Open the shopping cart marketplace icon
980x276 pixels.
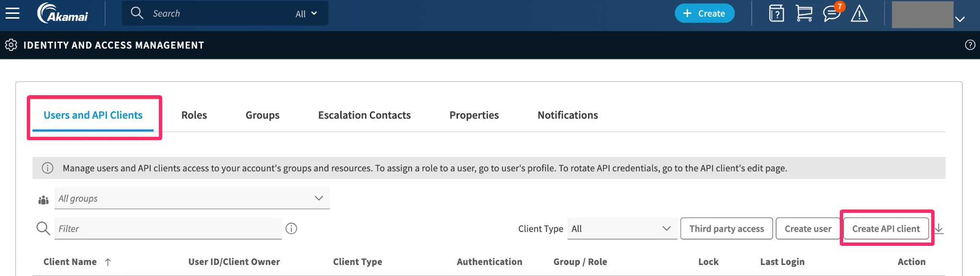coord(804,13)
